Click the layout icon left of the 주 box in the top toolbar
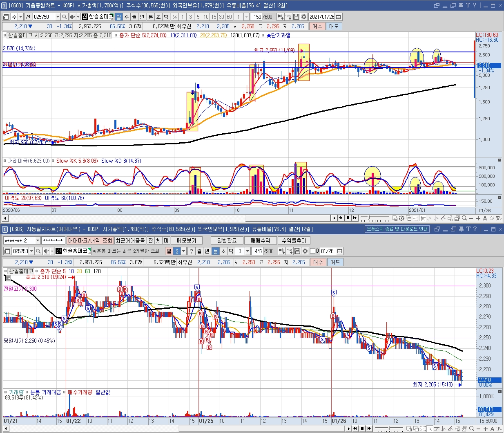This screenshot has width=504, height=433. coord(6,17)
